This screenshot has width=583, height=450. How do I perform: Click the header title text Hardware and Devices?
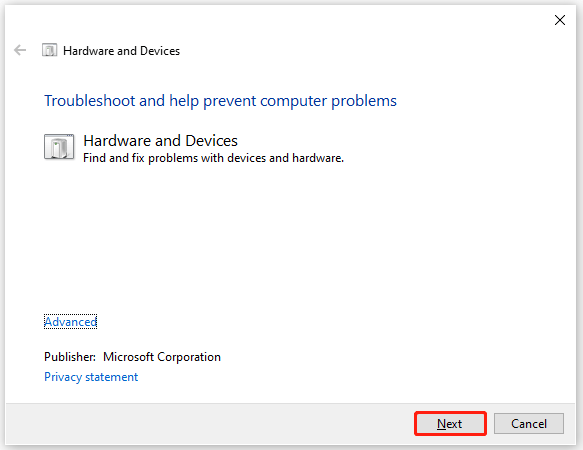tap(122, 51)
